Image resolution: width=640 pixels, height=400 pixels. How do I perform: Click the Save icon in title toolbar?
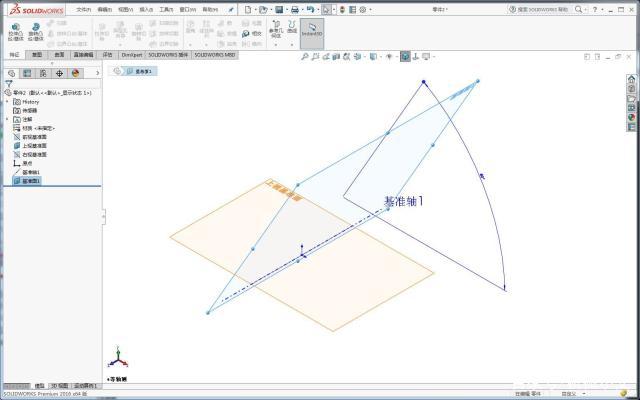pyautogui.click(x=279, y=9)
